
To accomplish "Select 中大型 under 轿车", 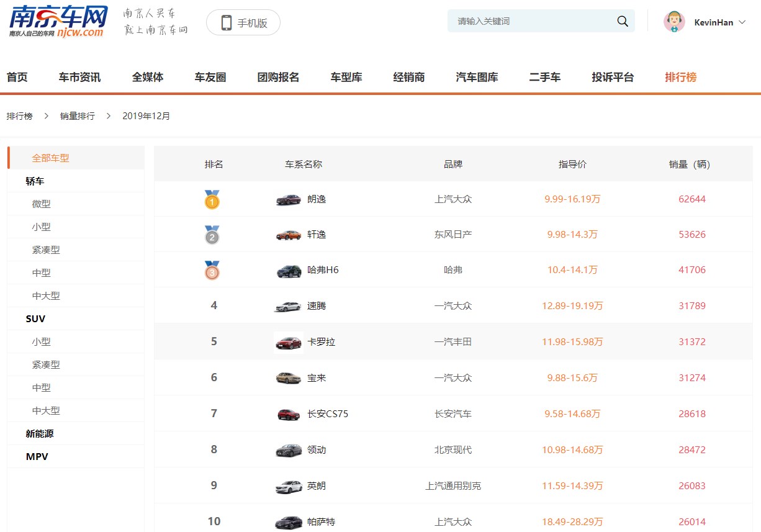I will (x=46, y=296).
